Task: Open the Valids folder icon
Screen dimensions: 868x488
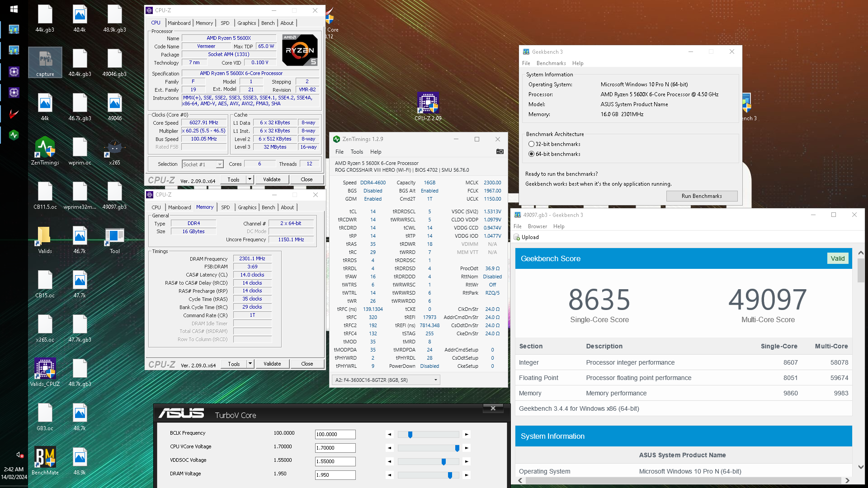Action: (45, 240)
